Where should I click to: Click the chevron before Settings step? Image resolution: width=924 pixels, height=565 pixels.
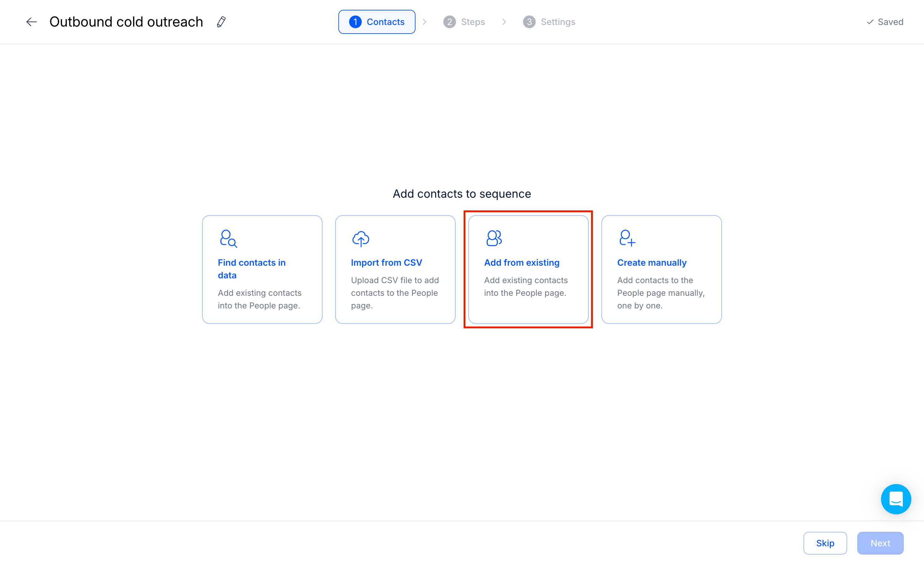point(504,22)
